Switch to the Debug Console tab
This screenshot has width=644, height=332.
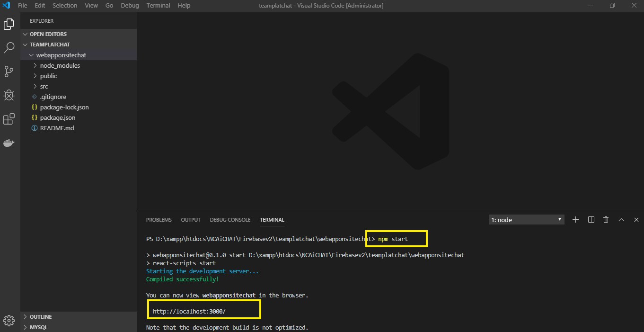coord(230,220)
